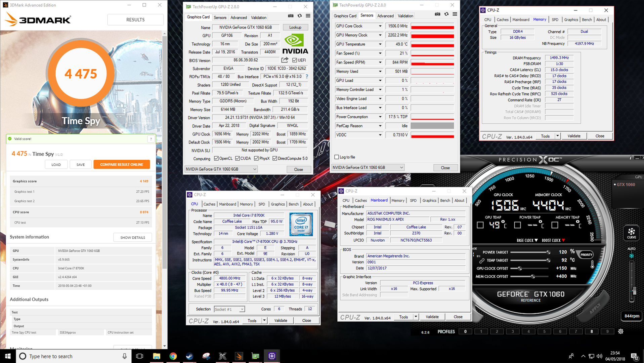Open the GPU-Z taskbar icon
Viewport: 644px width, 363px height.
click(255, 356)
